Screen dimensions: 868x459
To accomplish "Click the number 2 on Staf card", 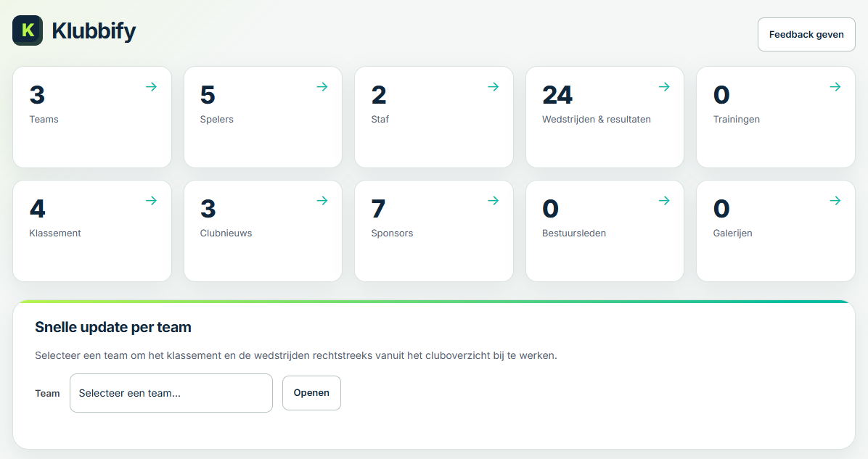I will pos(379,95).
